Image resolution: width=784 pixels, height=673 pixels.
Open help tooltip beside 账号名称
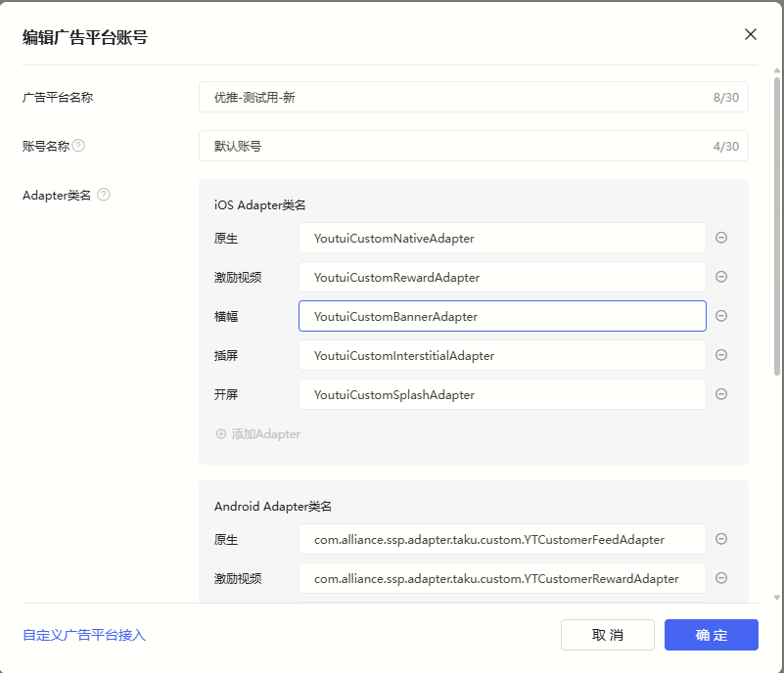[78, 146]
